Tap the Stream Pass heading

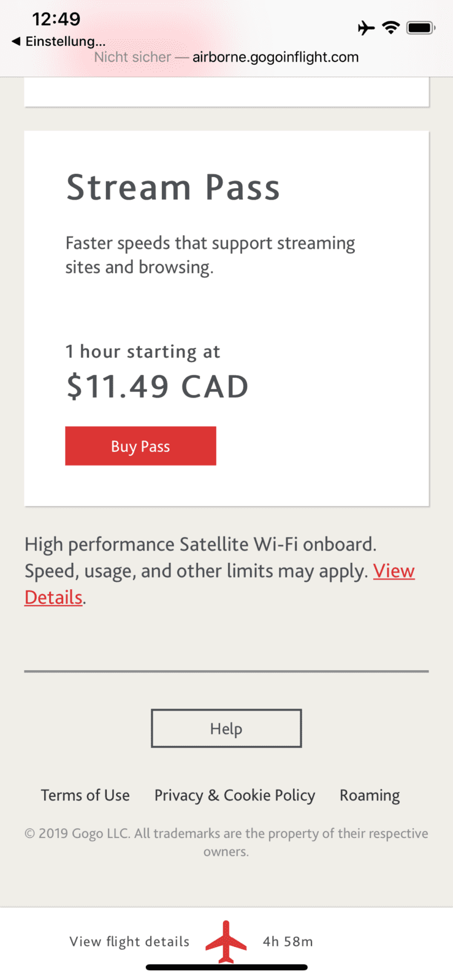click(x=173, y=187)
